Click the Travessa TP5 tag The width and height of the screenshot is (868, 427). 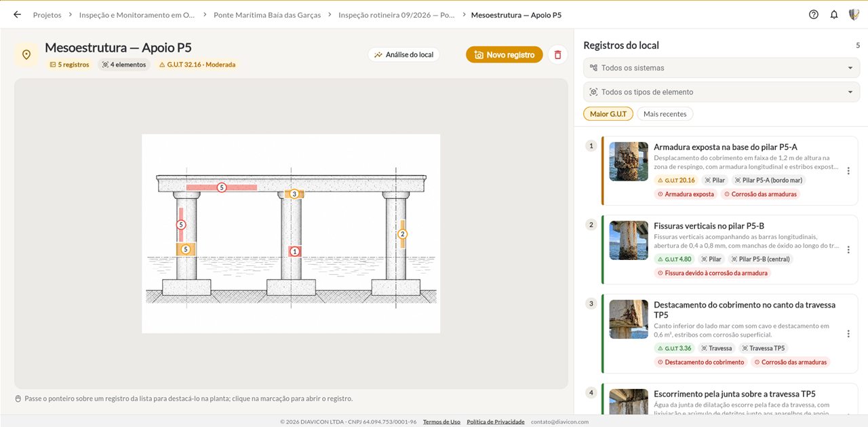pyautogui.click(x=763, y=348)
